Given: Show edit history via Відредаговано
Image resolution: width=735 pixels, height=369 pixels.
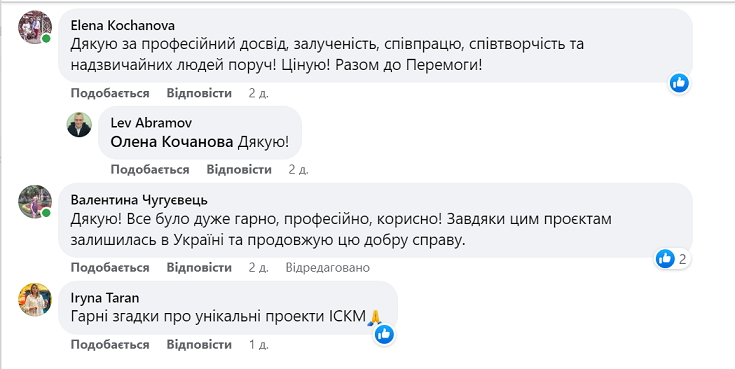Looking at the screenshot, I should [x=328, y=268].
